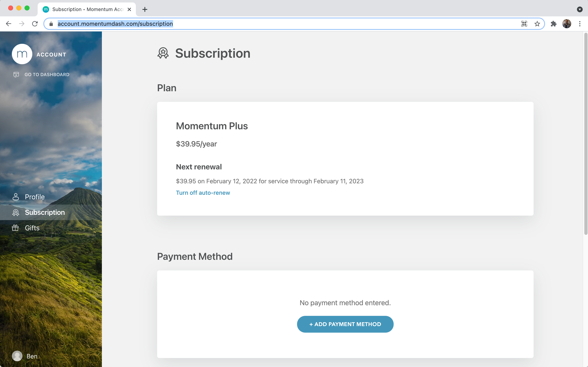Open the Gifts sidebar item
The width and height of the screenshot is (588, 367).
51,228
